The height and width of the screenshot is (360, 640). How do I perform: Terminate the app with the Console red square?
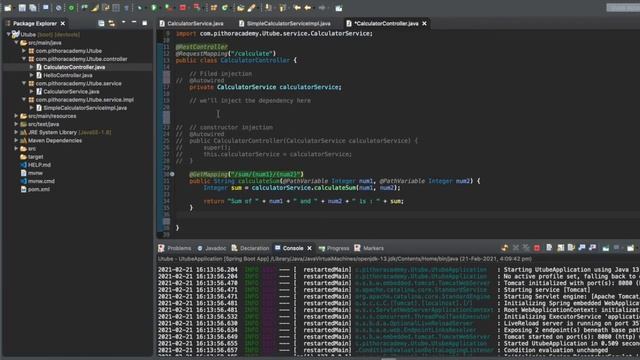click(x=537, y=248)
